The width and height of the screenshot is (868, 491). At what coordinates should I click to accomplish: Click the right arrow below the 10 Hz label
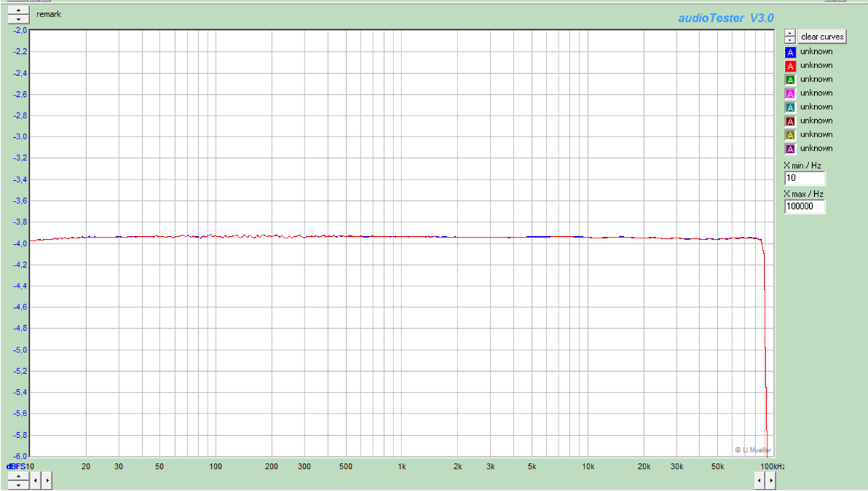47,480
